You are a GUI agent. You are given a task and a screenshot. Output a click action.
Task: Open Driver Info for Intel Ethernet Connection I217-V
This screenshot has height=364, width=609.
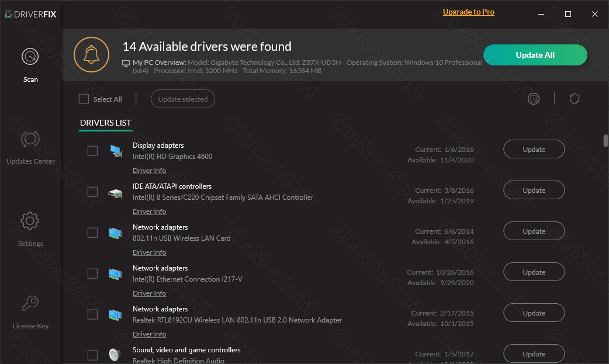pyautogui.click(x=150, y=293)
